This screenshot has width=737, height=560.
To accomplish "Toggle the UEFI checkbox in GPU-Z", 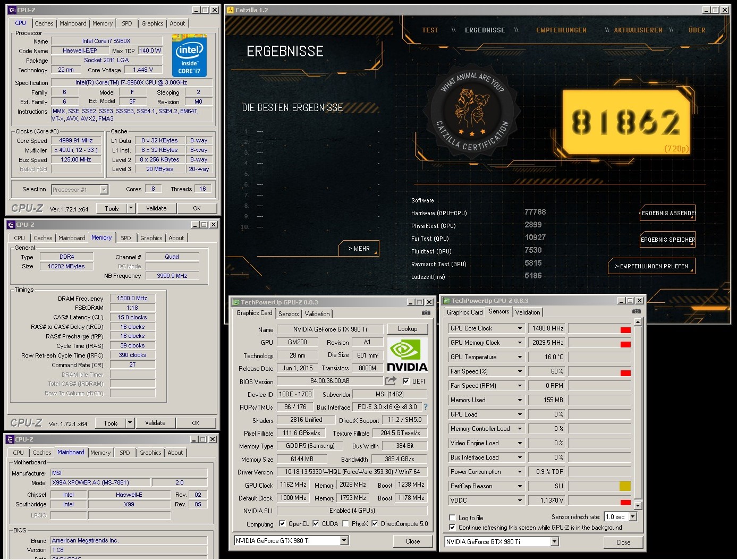I will (406, 381).
